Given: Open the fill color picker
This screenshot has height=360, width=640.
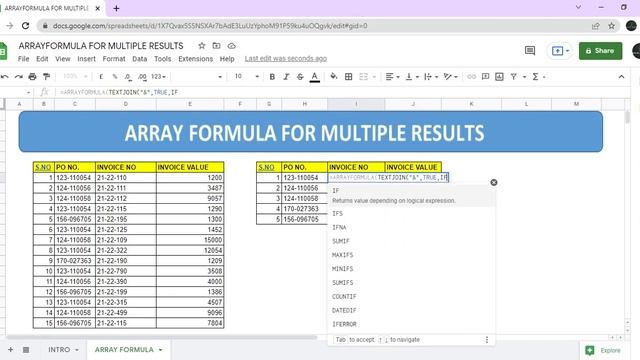Looking at the screenshot, I should click(334, 77).
